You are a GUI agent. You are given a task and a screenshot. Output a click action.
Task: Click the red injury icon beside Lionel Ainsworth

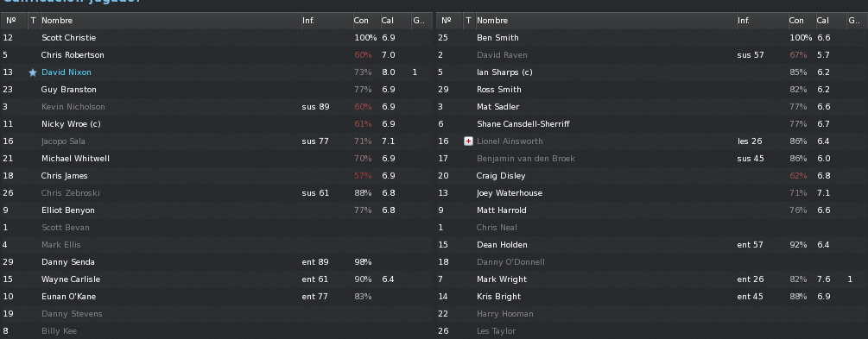(x=468, y=141)
